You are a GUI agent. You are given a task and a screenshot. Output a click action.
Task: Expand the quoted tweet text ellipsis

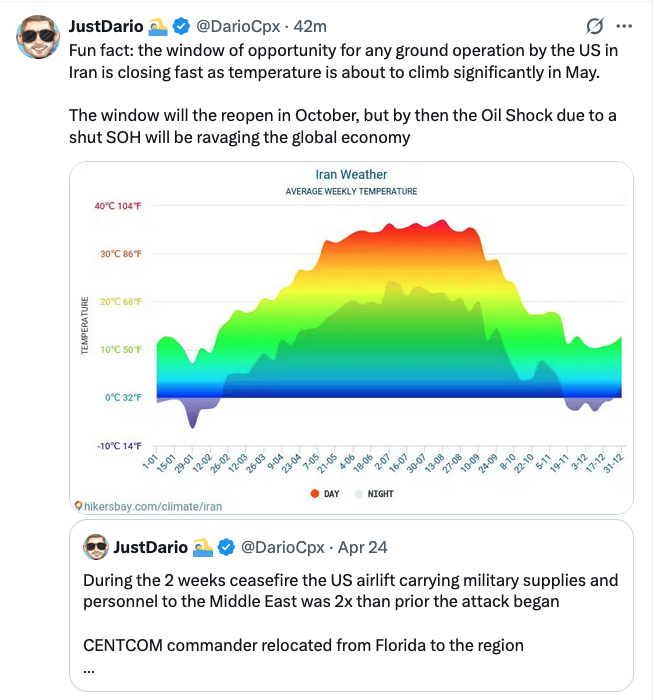click(89, 668)
